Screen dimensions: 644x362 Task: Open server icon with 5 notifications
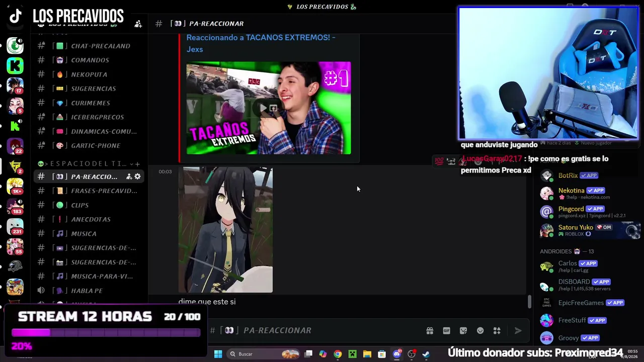tap(15, 106)
